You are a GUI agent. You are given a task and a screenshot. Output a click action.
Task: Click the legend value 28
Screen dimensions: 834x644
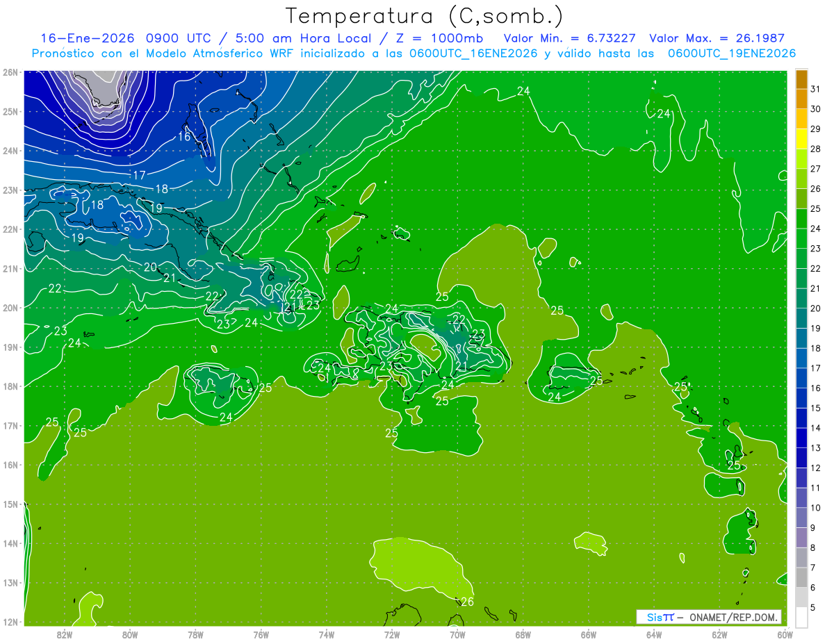pyautogui.click(x=816, y=149)
